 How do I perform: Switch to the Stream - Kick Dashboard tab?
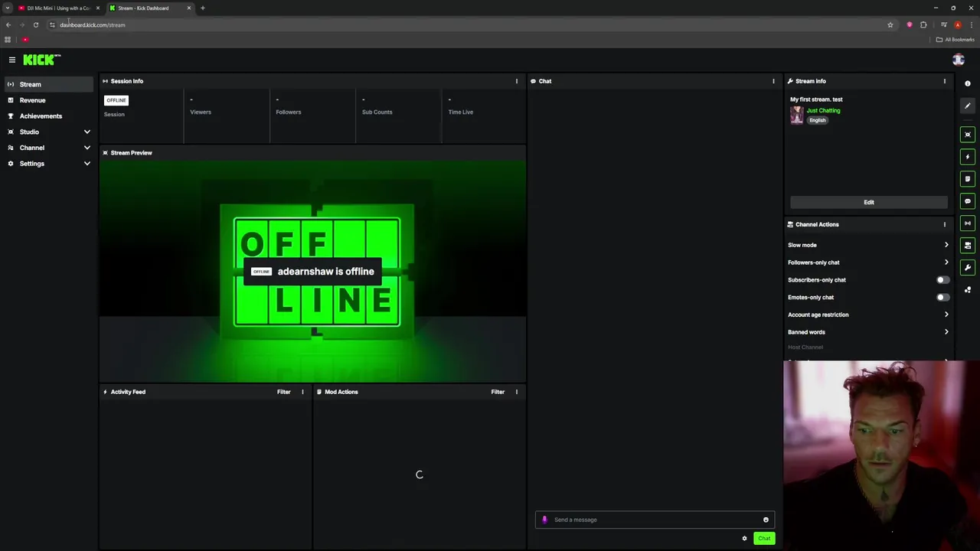tap(149, 8)
